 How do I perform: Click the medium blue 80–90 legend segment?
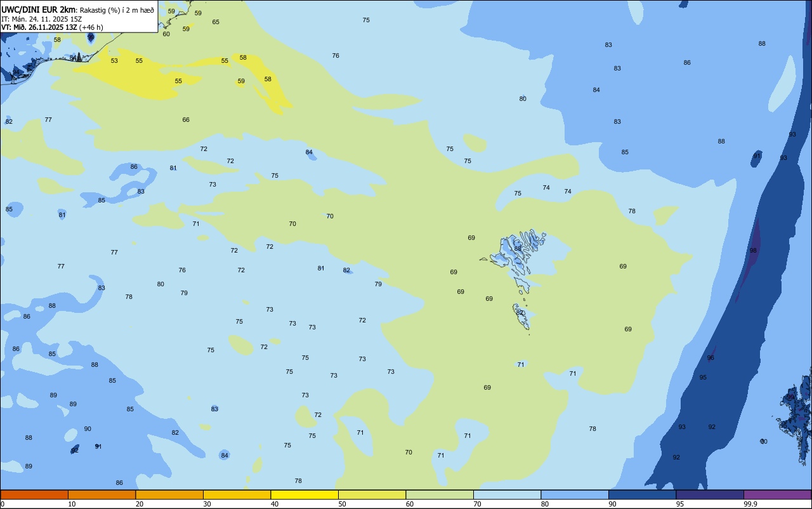tap(575, 494)
